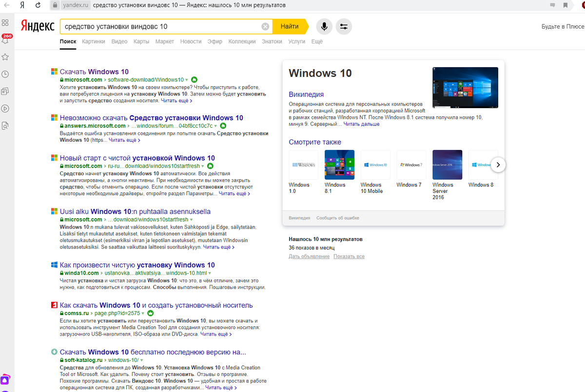This screenshot has width=585, height=392.
Task: Click green crown badge on comss.ru result
Action: pos(150,314)
